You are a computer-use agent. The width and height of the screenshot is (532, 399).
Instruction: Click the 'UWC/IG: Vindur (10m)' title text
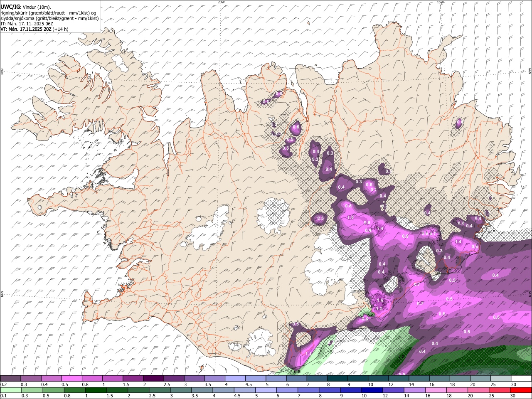click(x=26, y=7)
